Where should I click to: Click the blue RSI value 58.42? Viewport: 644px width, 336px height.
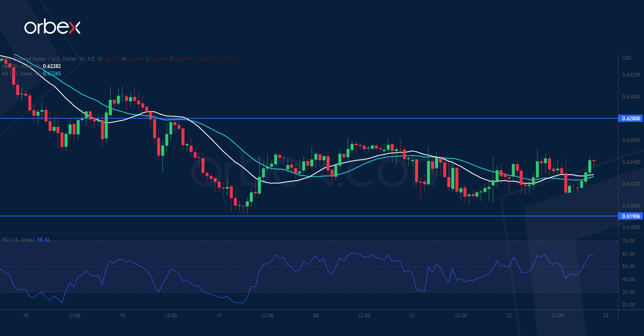pos(44,240)
